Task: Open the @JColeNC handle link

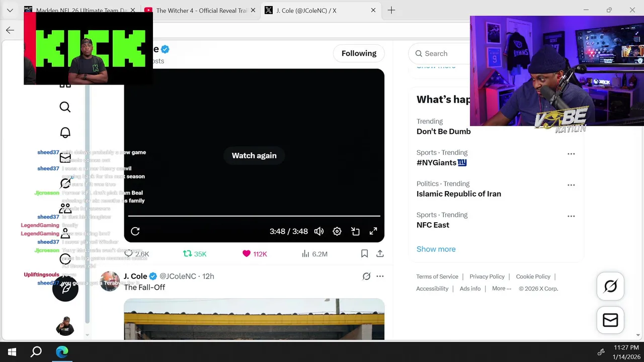Action: pos(178,276)
